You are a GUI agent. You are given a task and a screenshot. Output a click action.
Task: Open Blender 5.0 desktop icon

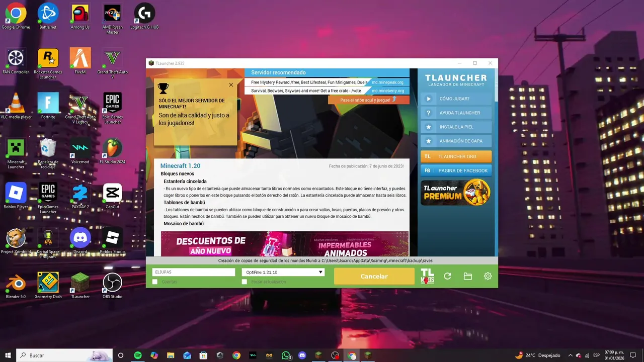[x=16, y=285]
